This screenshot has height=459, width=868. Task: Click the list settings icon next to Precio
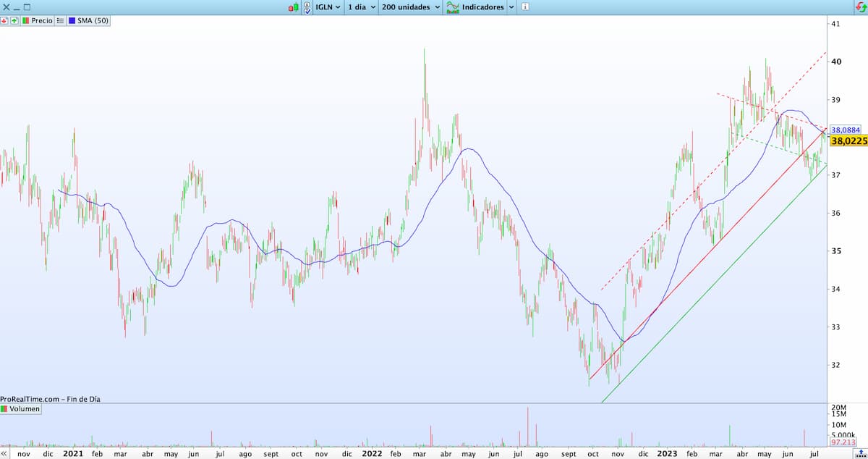pyautogui.click(x=60, y=21)
